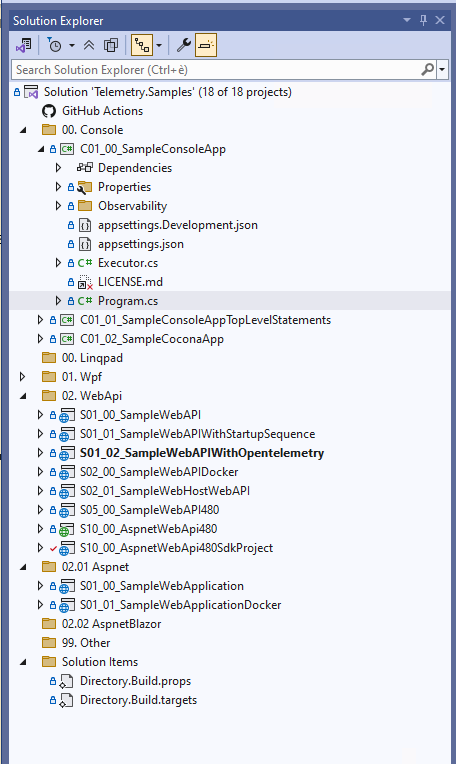The image size is (456, 764).
Task: Select S01_02_SampleWebAPIWithOpentelemetry project
Action: click(x=202, y=453)
